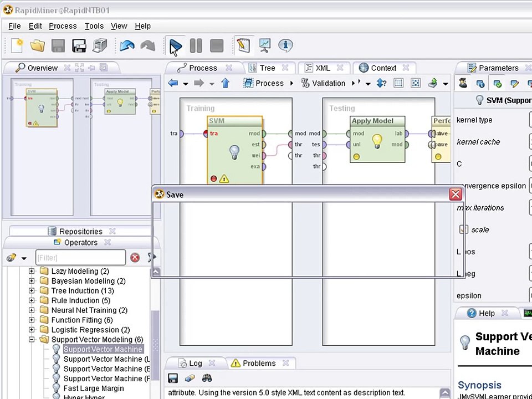
Task: Open a process with the folder icon
Action: click(x=37, y=45)
